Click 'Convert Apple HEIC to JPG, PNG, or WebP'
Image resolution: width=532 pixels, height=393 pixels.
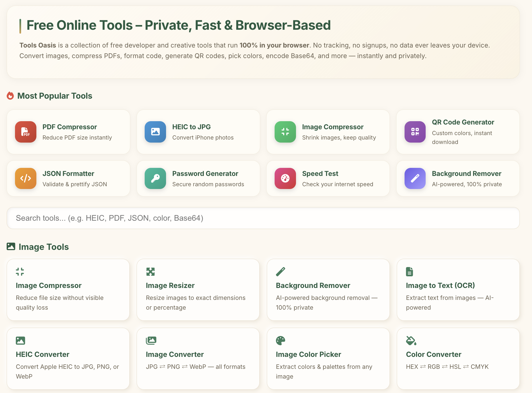tap(67, 372)
